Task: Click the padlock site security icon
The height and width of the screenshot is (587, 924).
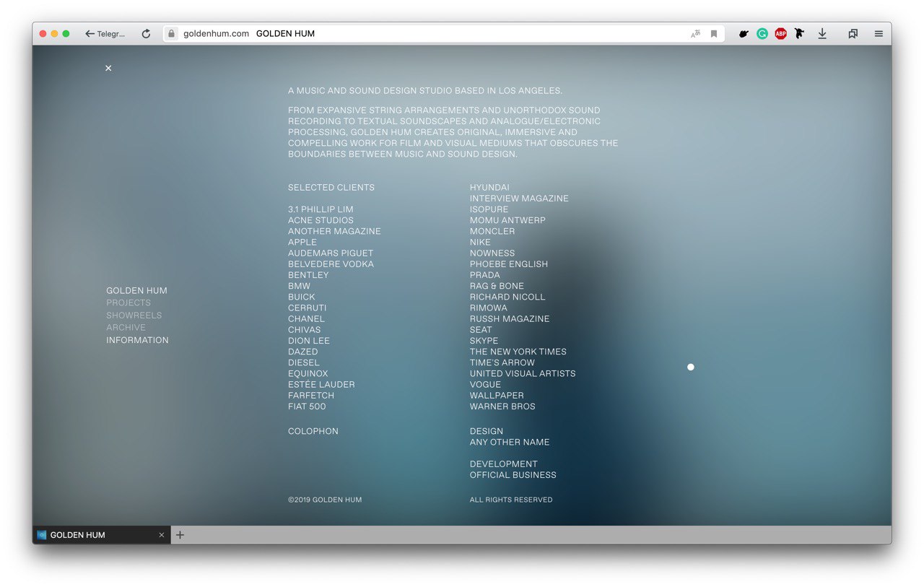Action: [x=171, y=34]
